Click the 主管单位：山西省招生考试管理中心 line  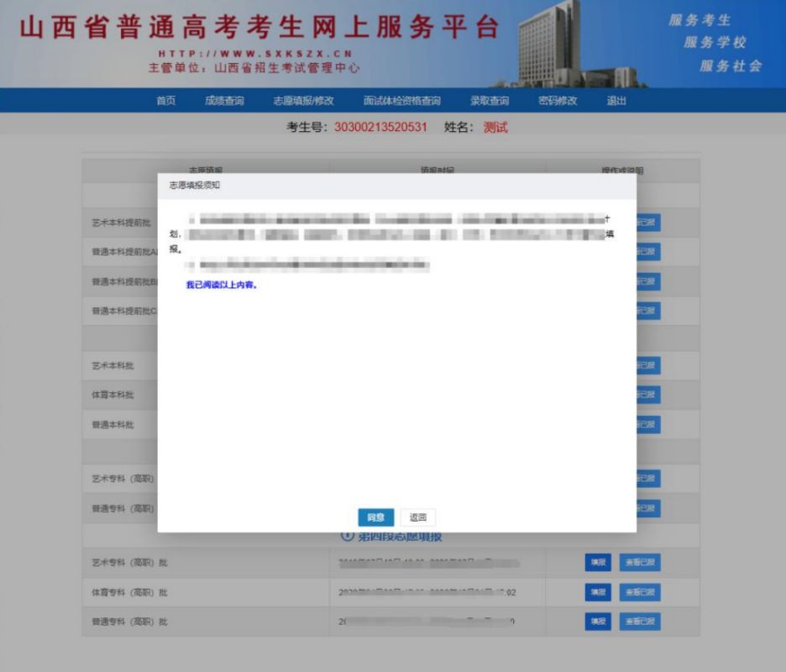click(254, 68)
